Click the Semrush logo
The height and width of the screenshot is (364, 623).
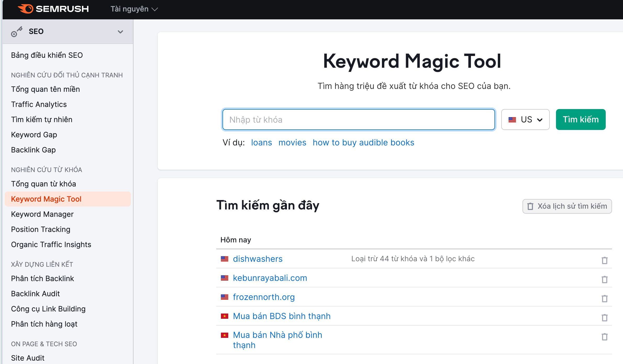[53, 9]
